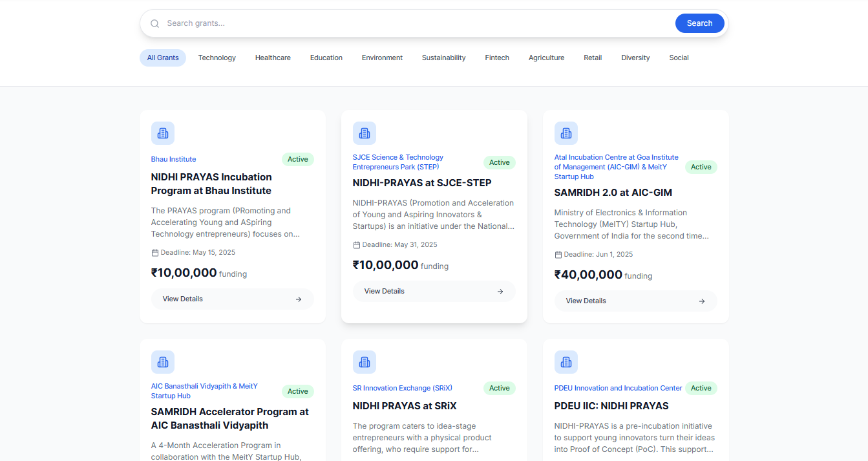
Task: Click the description starting 'Ministry of Electronics'
Action: click(x=631, y=224)
